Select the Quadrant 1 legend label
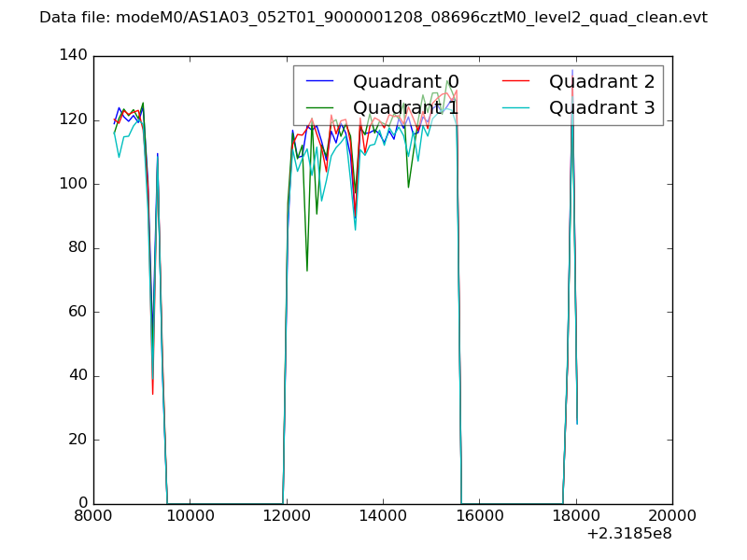747x560 pixels. tap(405, 108)
